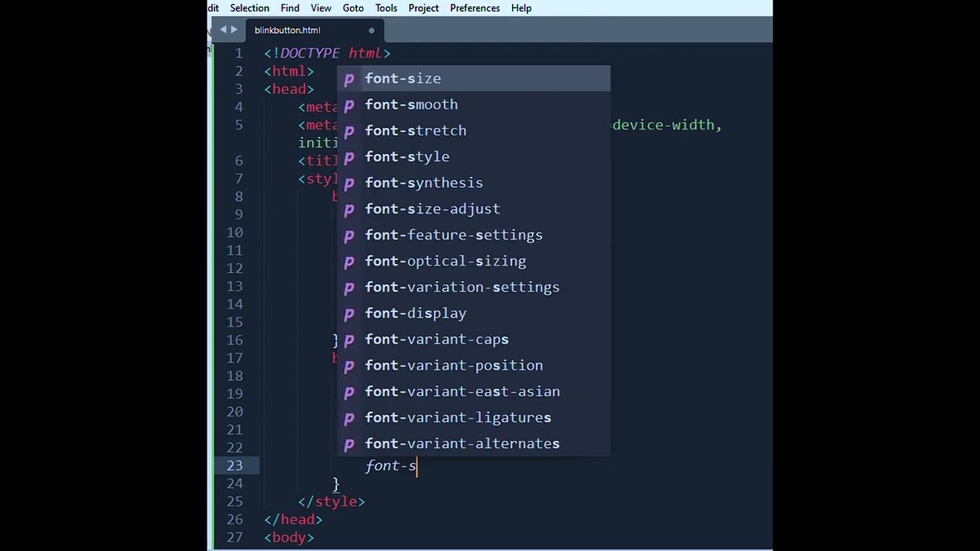Viewport: 980px width, 551px height.
Task: Click line number 27 in gutter
Action: 234,537
